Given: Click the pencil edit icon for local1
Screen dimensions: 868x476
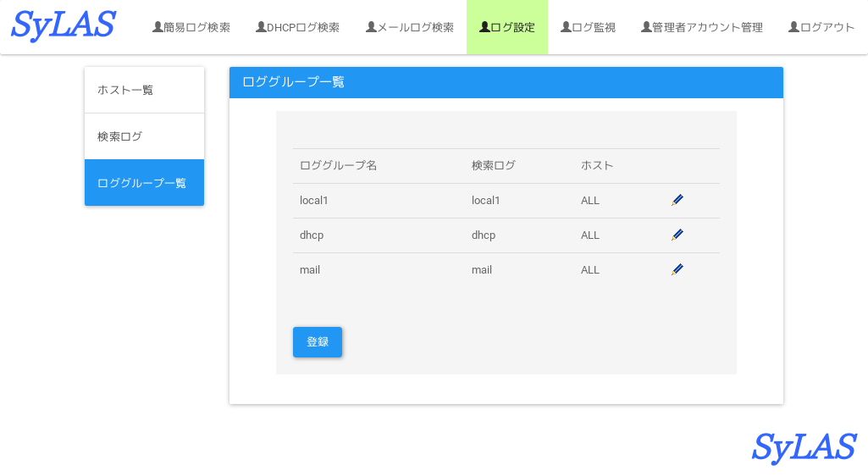Looking at the screenshot, I should (677, 201).
